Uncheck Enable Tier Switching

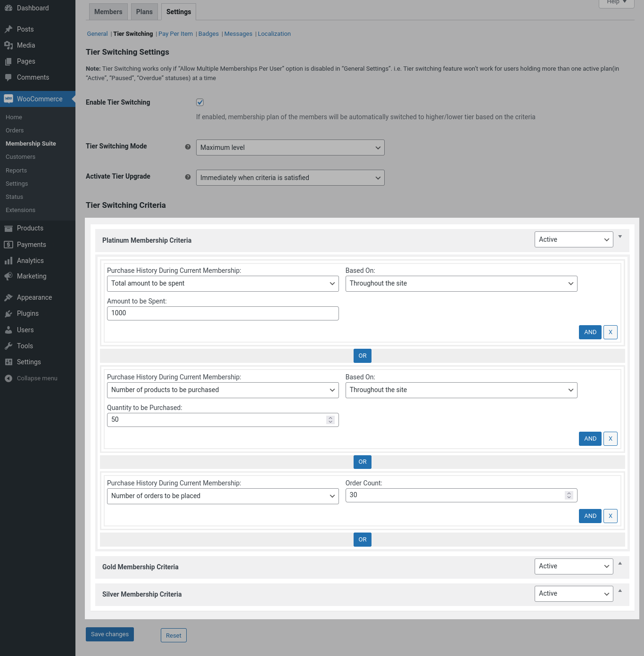coord(200,102)
